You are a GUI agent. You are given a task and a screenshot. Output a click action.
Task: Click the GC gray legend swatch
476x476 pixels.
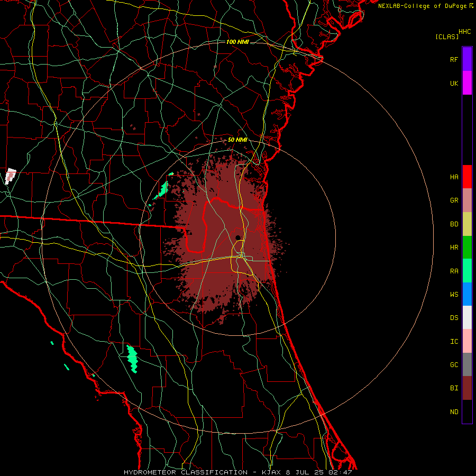[x=467, y=364]
